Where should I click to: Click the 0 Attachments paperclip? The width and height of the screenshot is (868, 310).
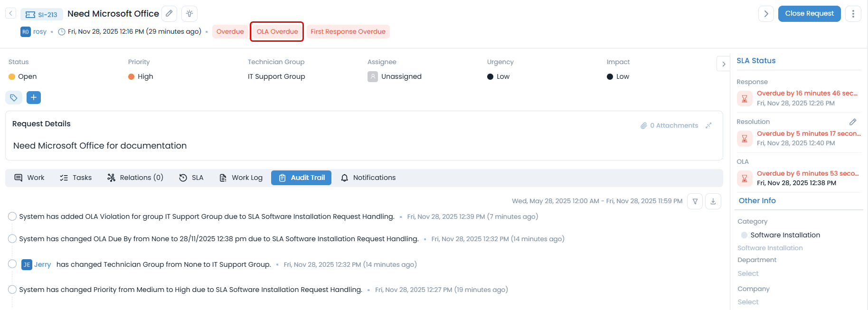pos(670,125)
